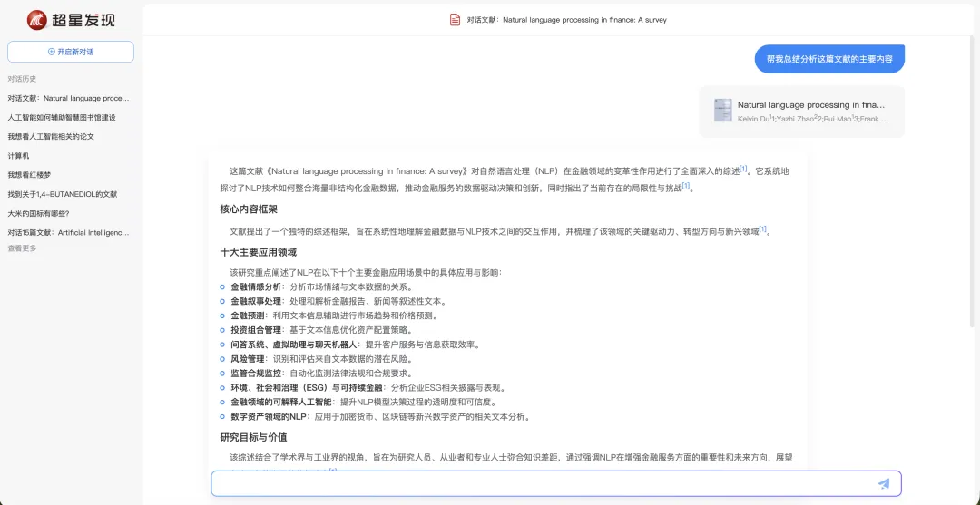Screen dimensions: 980x505
Task: Click header title Natural language processing in finance: A survey
Action: click(x=584, y=20)
